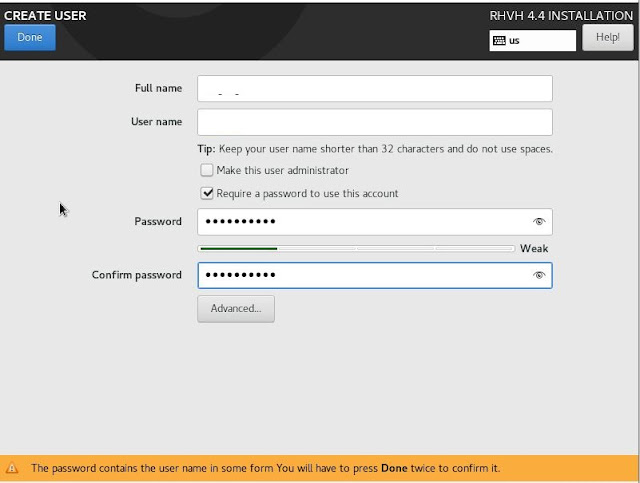Reveal password with eye icon in Password field

[539, 222]
